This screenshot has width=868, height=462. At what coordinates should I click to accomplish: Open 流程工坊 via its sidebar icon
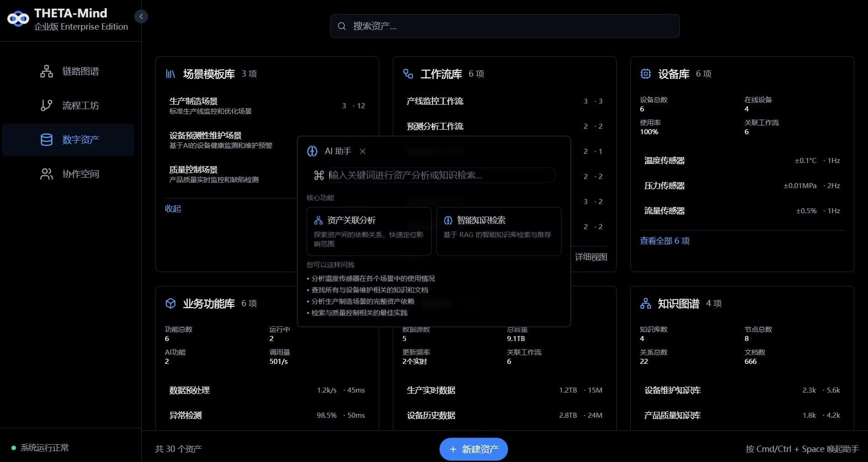coord(46,105)
